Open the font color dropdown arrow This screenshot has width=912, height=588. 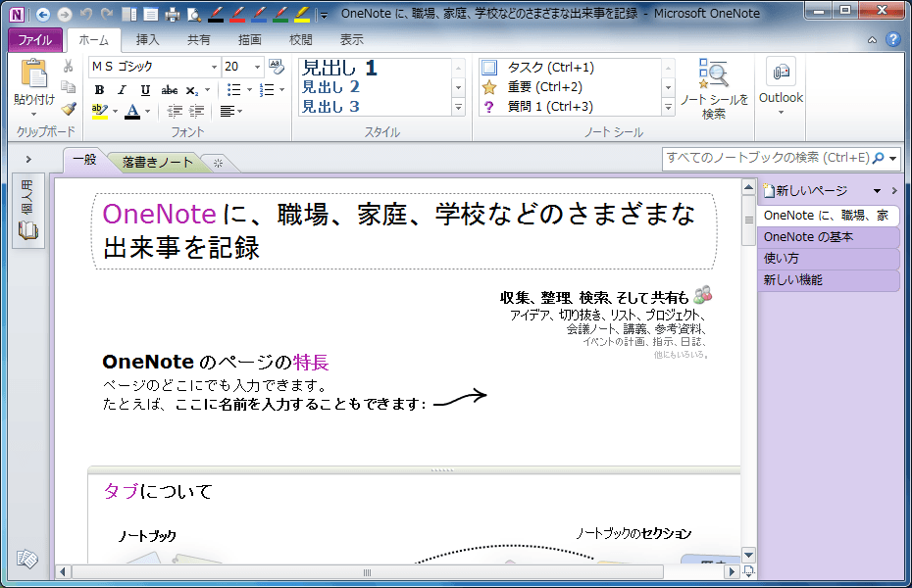click(148, 111)
